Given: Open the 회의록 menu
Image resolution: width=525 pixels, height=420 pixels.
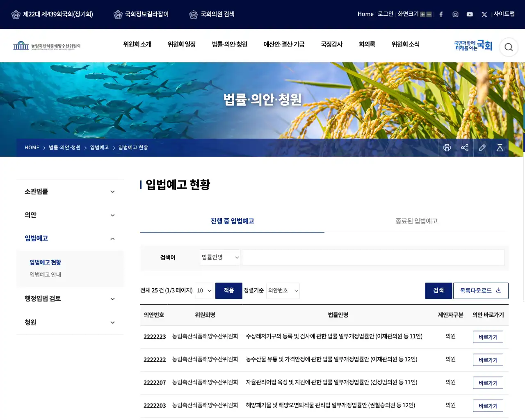Looking at the screenshot, I should [367, 44].
